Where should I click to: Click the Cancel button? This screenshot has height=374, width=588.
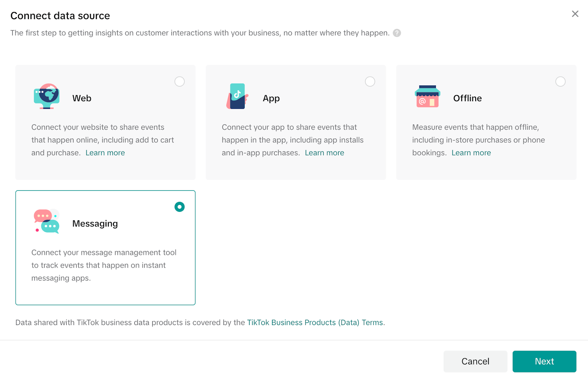(x=475, y=361)
